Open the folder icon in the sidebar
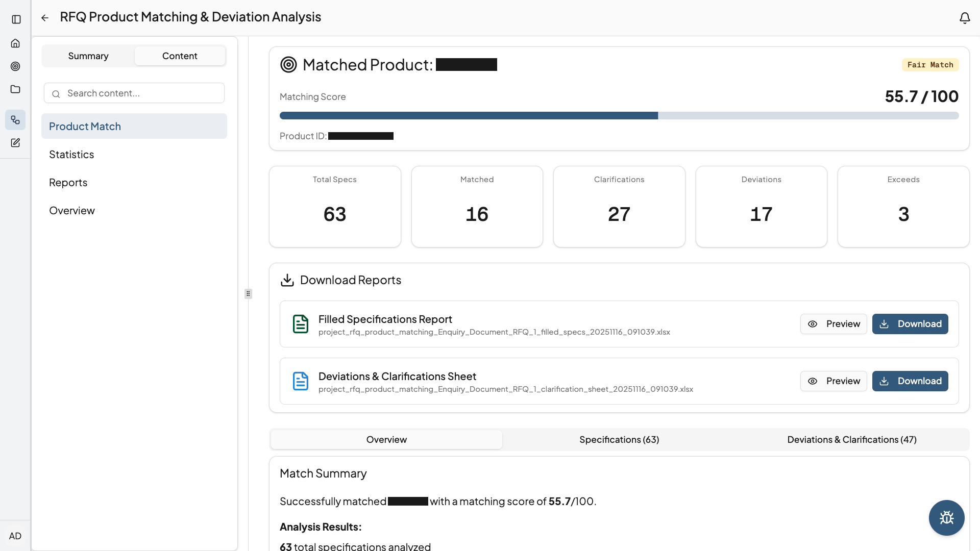Screen dimensions: 980x551 click(x=15, y=89)
